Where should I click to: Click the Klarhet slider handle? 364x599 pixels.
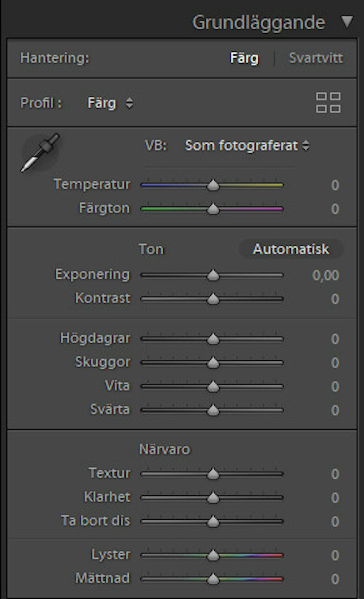click(214, 497)
